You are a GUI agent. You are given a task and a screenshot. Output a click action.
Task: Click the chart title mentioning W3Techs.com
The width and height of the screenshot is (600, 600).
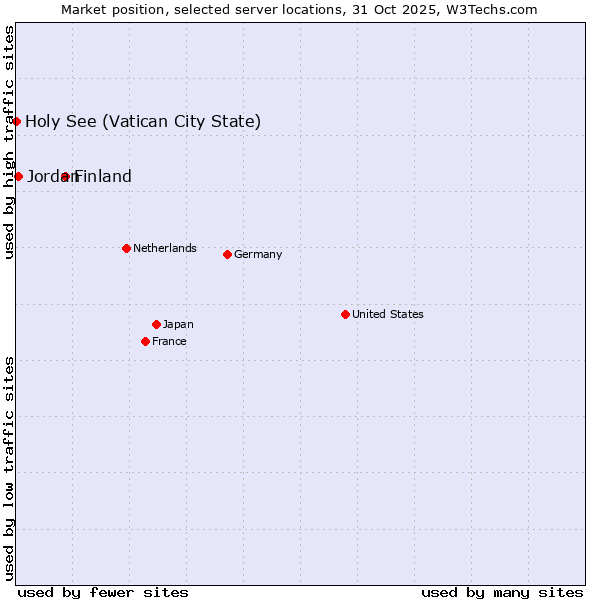pos(299,9)
